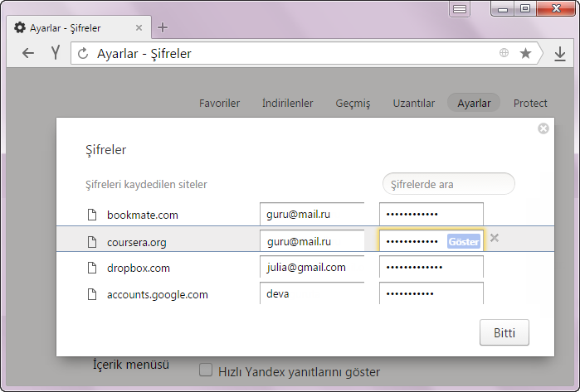Click Göster to reveal coursera password
Screen dimensions: 580x392
(x=464, y=241)
